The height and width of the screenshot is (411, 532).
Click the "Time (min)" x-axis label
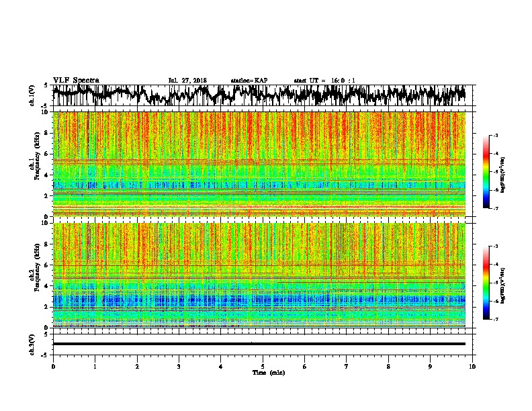click(269, 373)
